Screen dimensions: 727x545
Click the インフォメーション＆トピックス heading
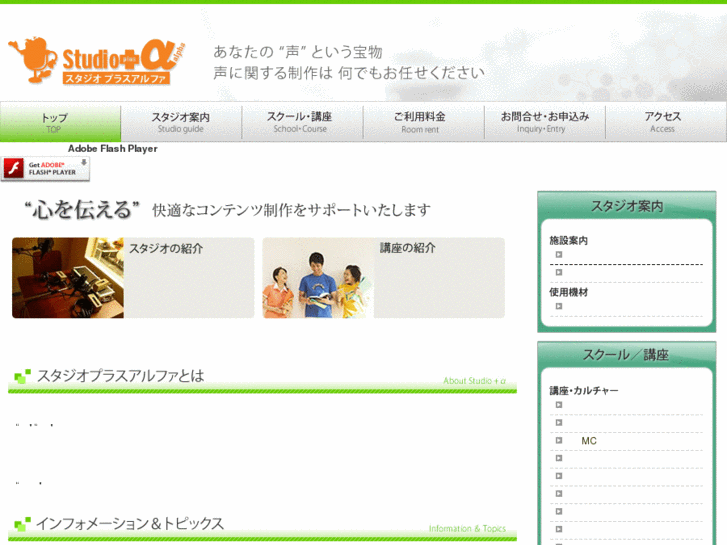coord(130,524)
